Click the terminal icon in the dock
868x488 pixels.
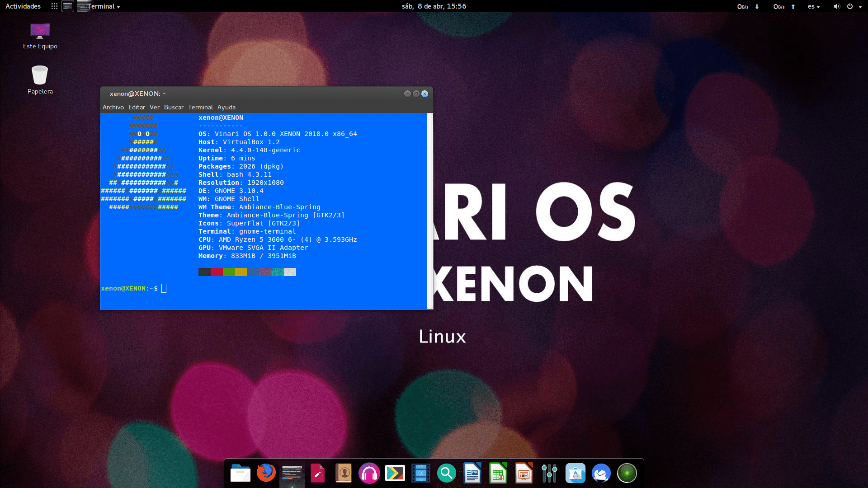[292, 474]
